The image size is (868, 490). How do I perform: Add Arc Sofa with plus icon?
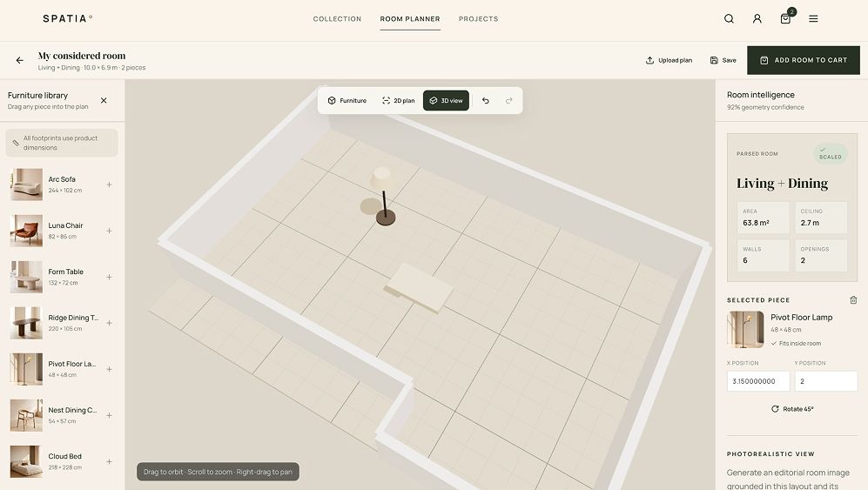[x=109, y=185]
